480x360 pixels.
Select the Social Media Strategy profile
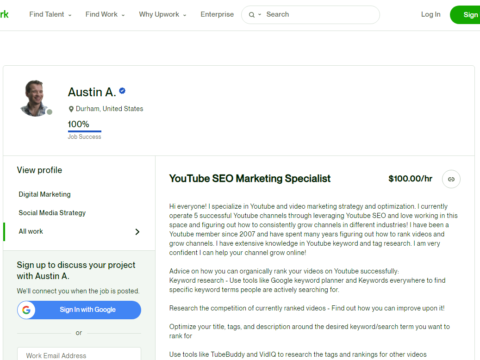[52, 213]
